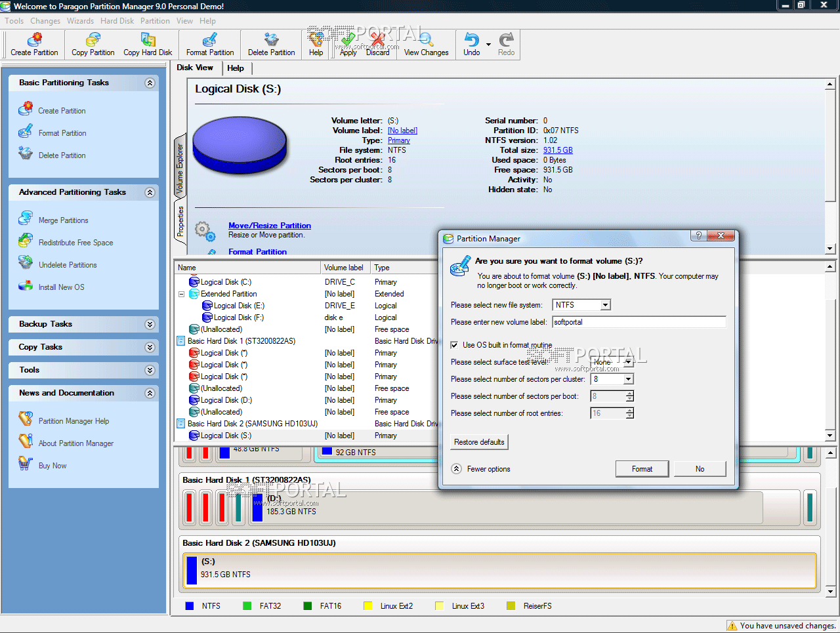The height and width of the screenshot is (633, 840).
Task: Expand the Tools panel
Action: coord(150,371)
